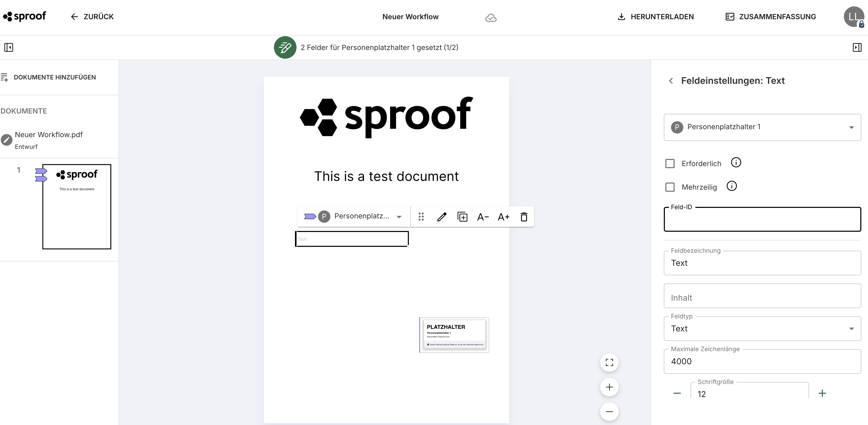The width and height of the screenshot is (868, 425).
Task: Grab the drag handle dots icon
Action: click(x=421, y=217)
